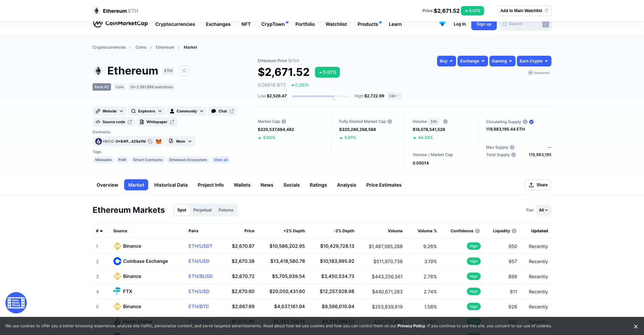This screenshot has width=644, height=335.
Task: Open the Project Info tab
Action: (x=211, y=185)
